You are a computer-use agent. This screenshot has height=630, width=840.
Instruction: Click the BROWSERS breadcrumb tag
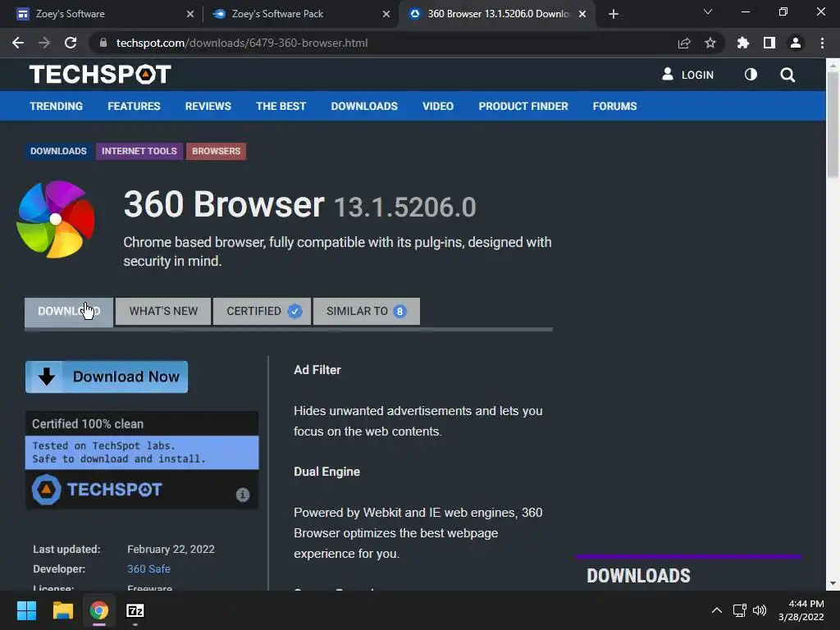[216, 151]
